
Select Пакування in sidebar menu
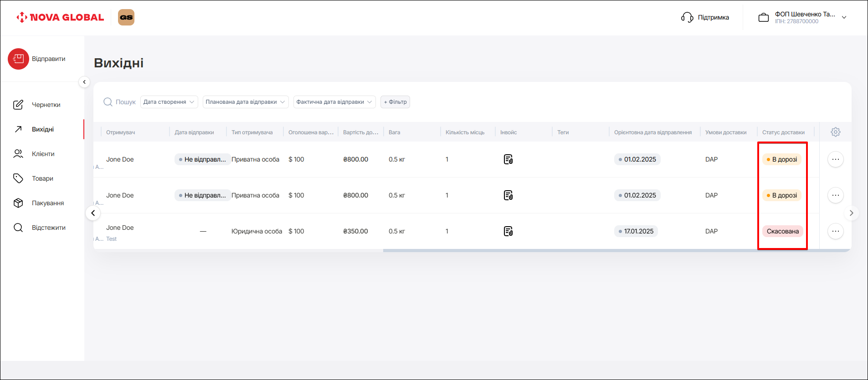tap(47, 203)
